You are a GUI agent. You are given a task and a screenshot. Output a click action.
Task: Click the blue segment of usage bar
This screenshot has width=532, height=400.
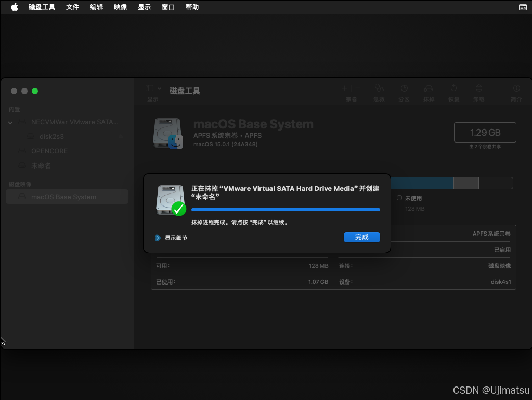[422, 183]
